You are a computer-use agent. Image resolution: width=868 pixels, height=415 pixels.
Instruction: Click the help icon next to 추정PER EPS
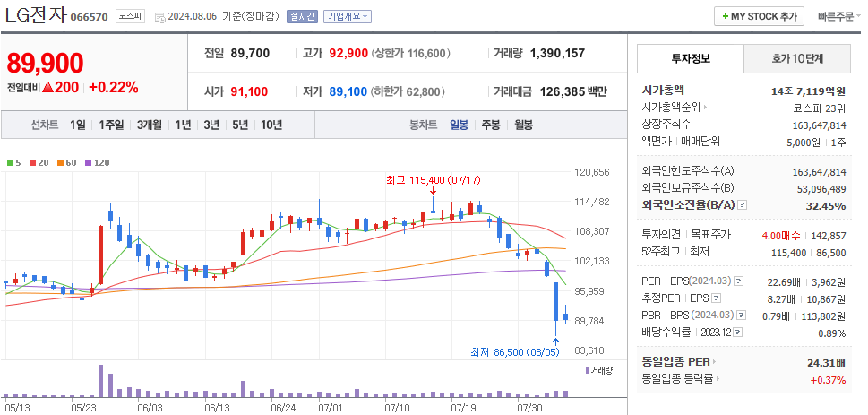(717, 298)
